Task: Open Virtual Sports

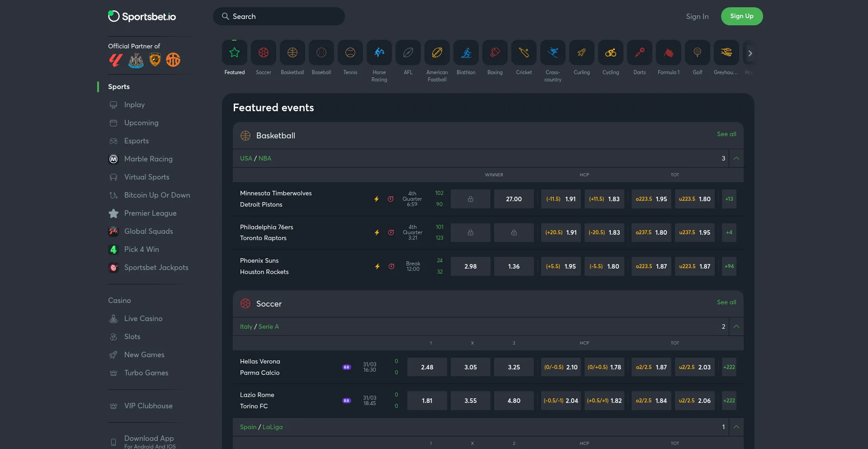Action: pos(146,177)
